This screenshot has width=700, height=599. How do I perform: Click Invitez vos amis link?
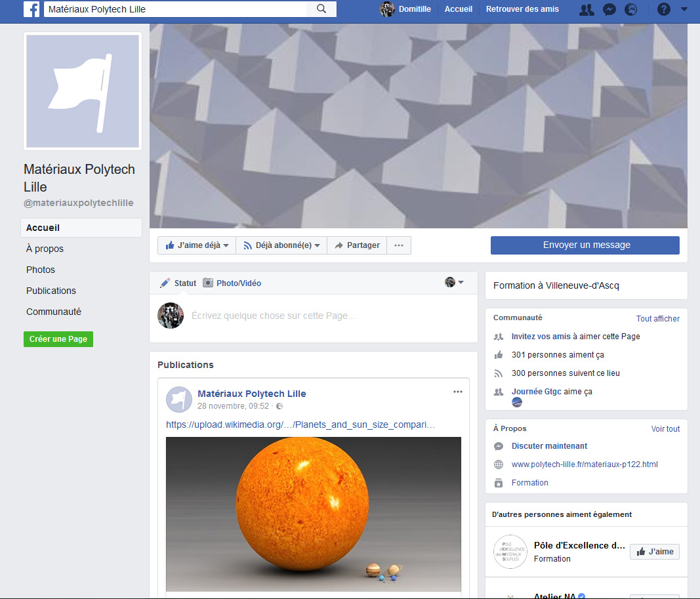541,337
